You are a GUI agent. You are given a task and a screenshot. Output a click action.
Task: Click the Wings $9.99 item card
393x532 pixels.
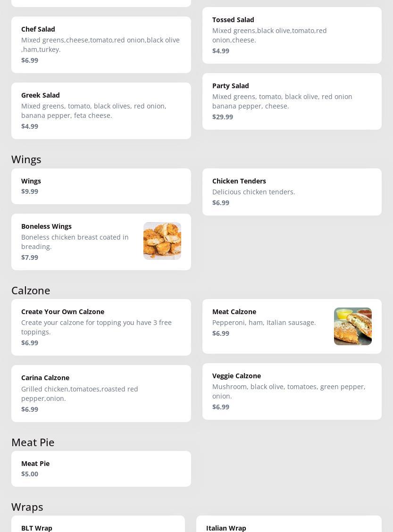(101, 186)
